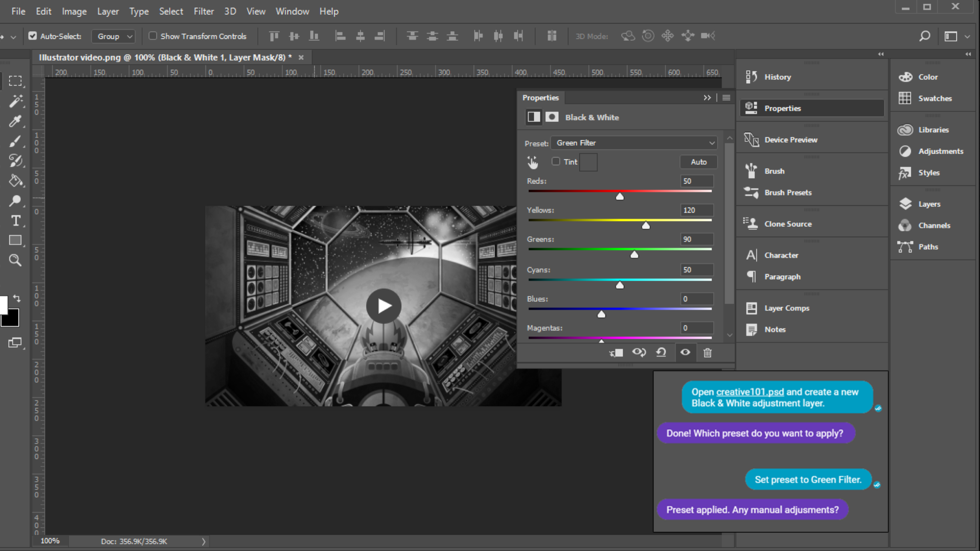Viewport: 980px width, 551px height.
Task: Disable the Auto-Select checkbox
Action: point(33,36)
